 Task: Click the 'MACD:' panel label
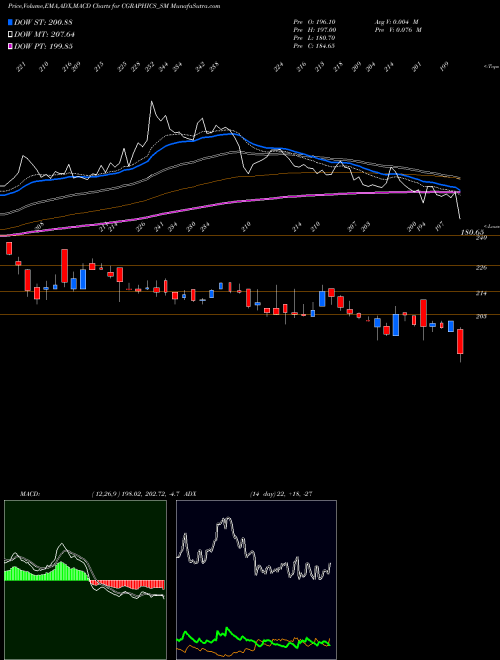coord(30,494)
